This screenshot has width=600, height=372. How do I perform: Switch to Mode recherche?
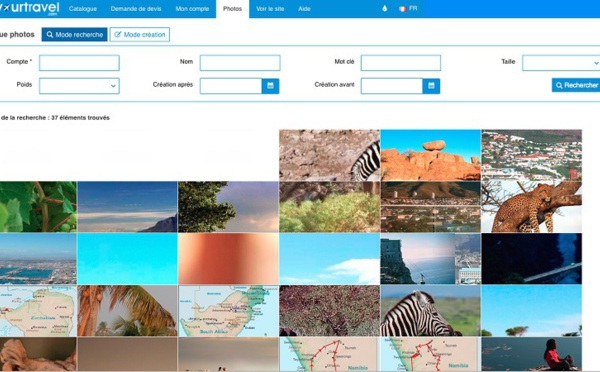(x=75, y=34)
